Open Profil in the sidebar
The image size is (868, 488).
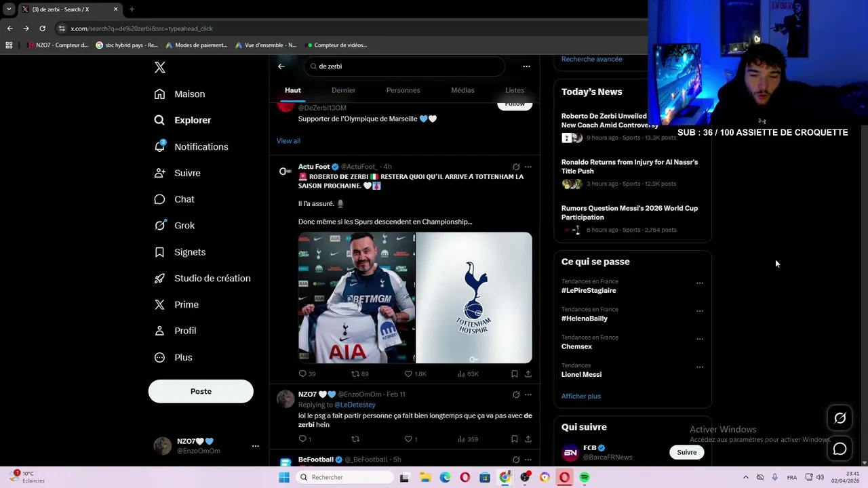click(x=175, y=331)
